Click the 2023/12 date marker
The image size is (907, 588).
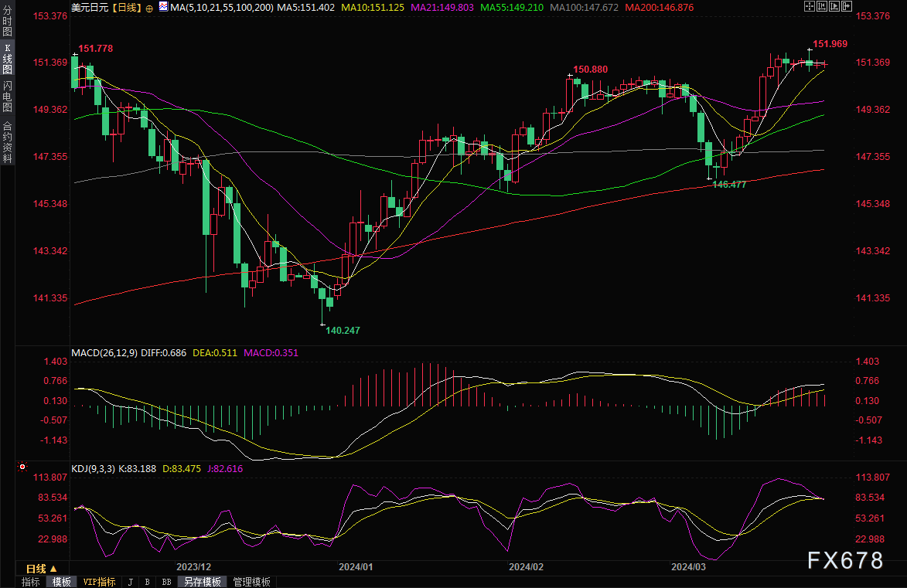[x=194, y=567]
